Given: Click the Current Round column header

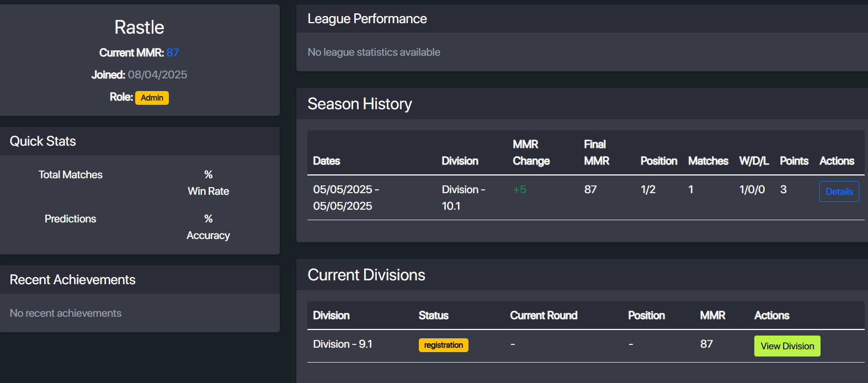Looking at the screenshot, I should 544,315.
